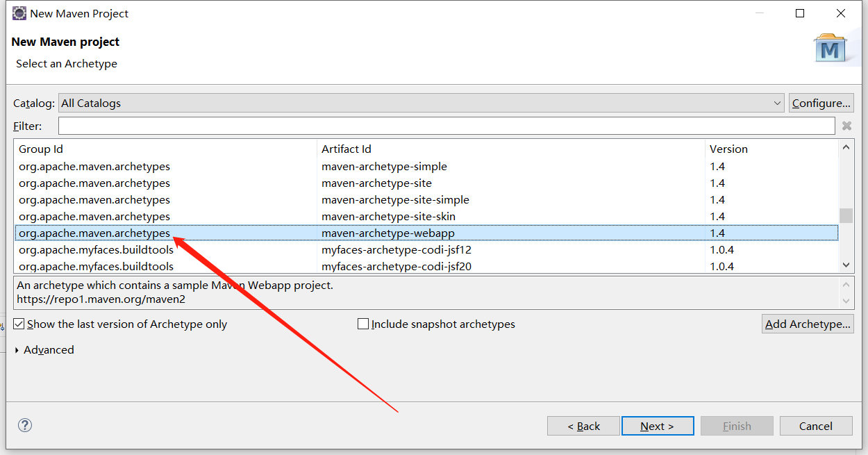Close the New Maven Project dialog
Viewport: 868px width, 455px height.
point(842,13)
